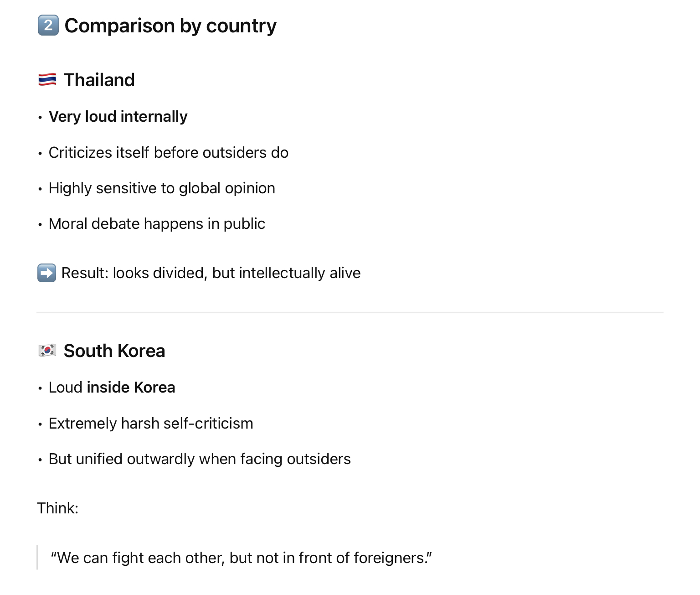700x595 pixels.
Task: Click the South Korea flag emoji
Action: tap(47, 351)
